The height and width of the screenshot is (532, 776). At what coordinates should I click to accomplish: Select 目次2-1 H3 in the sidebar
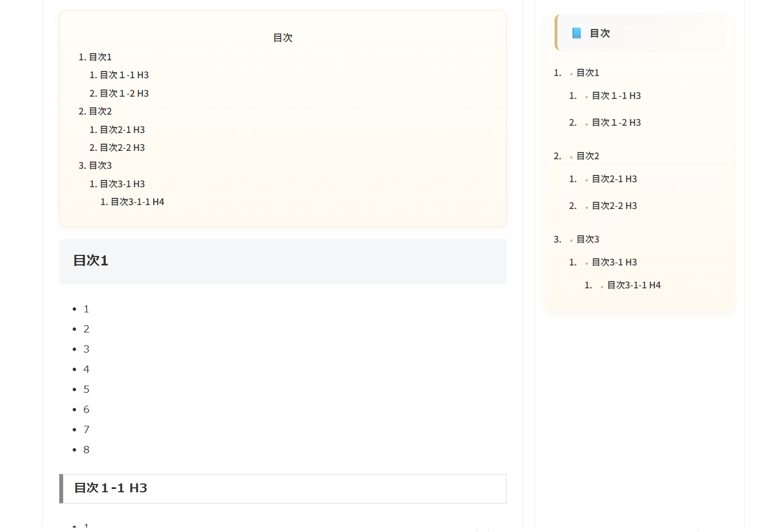(614, 178)
